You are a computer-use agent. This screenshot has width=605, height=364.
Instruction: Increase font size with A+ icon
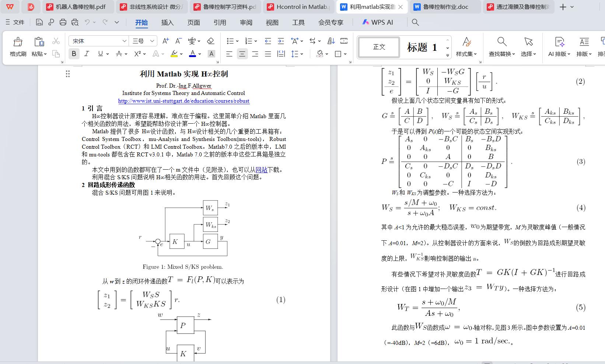pos(166,41)
